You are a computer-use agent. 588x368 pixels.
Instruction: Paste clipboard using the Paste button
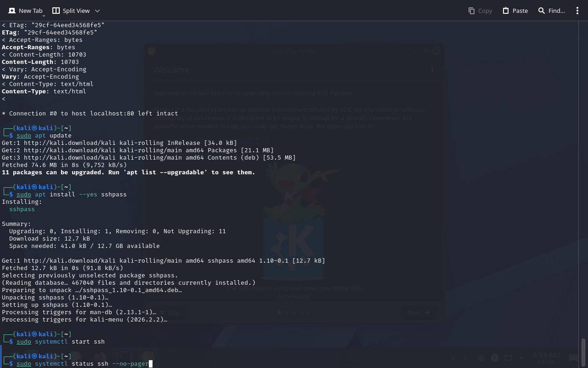click(x=515, y=11)
